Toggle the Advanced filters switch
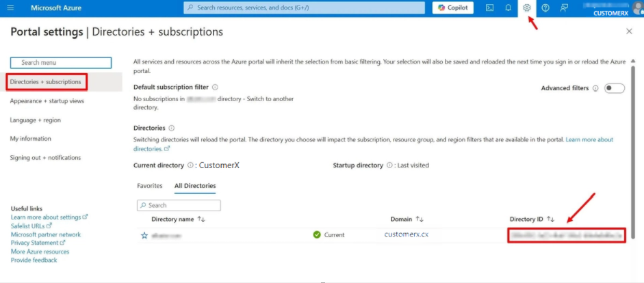The width and height of the screenshot is (644, 283). (x=615, y=88)
